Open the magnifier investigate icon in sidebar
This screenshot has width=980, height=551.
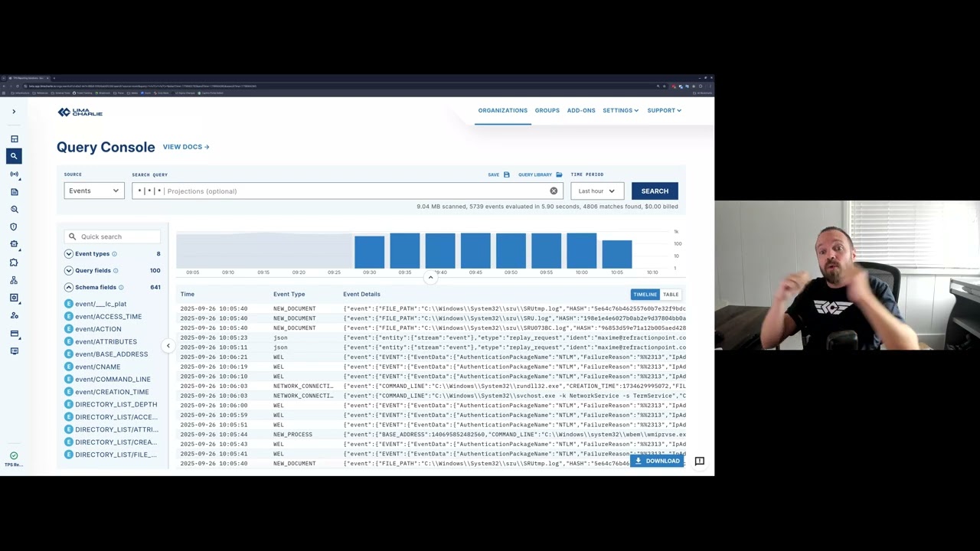tap(14, 210)
